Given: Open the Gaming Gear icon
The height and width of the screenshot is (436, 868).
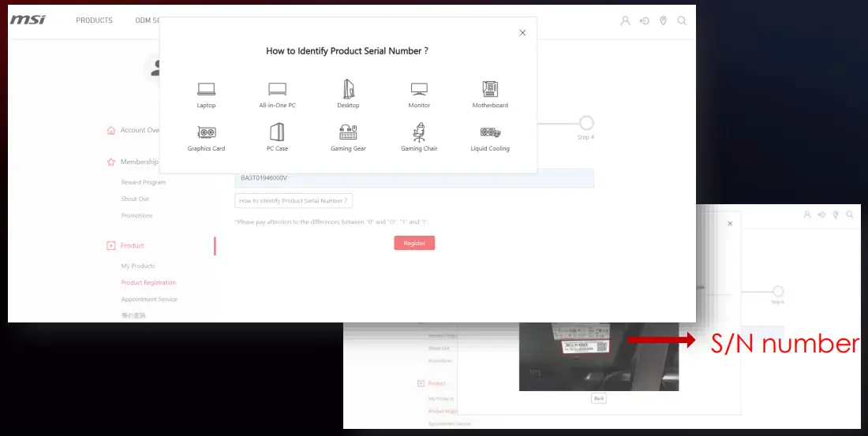Looking at the screenshot, I should point(348,132).
